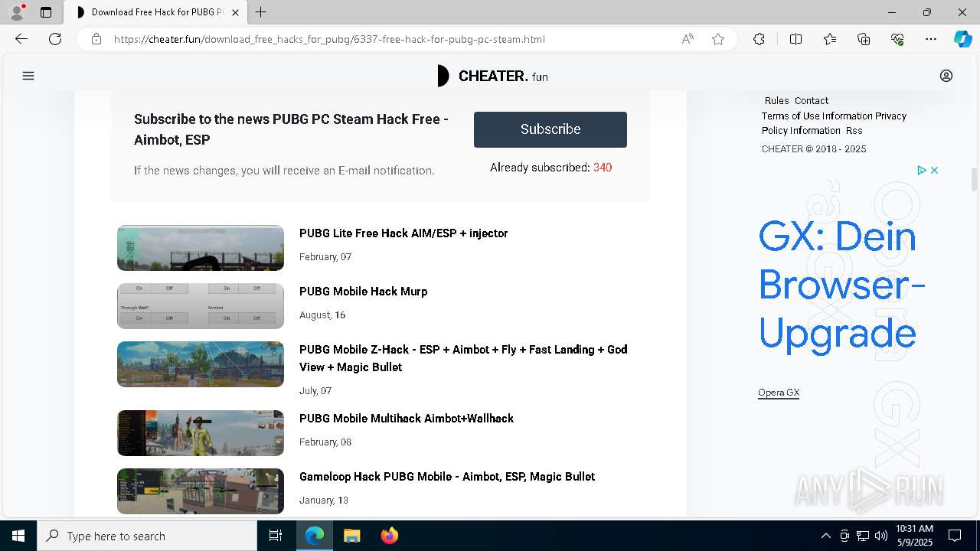The height and width of the screenshot is (551, 980).
Task: Click the Gameloop Hack thumbnail
Action: pyautogui.click(x=201, y=491)
